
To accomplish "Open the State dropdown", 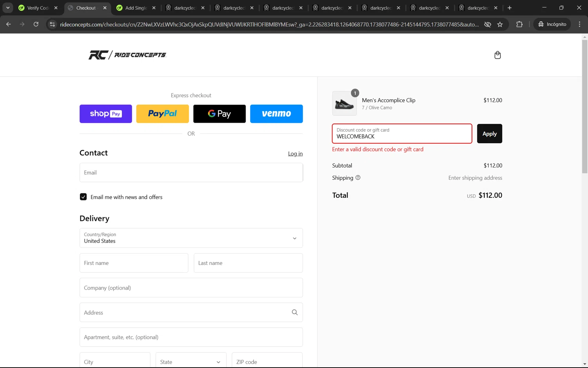I will (191, 362).
